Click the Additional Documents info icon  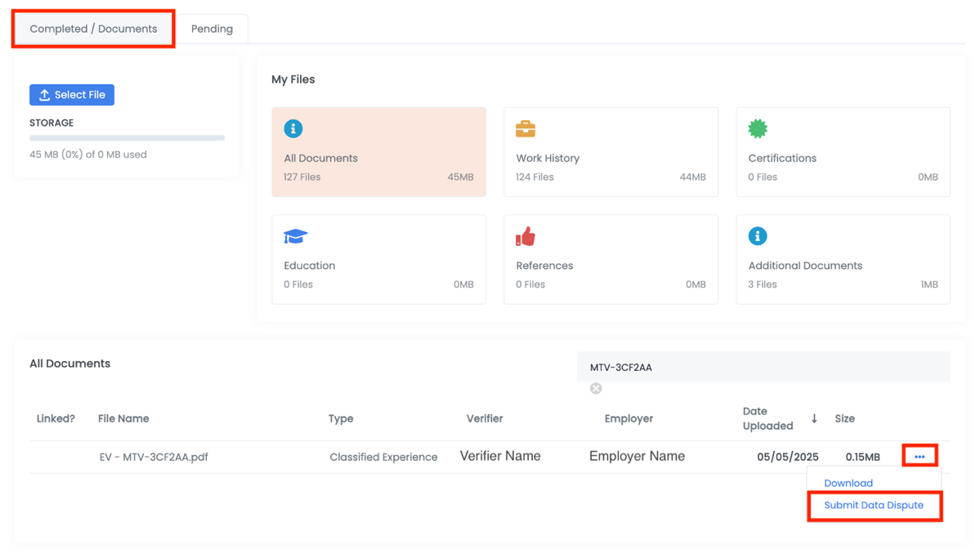pos(758,236)
